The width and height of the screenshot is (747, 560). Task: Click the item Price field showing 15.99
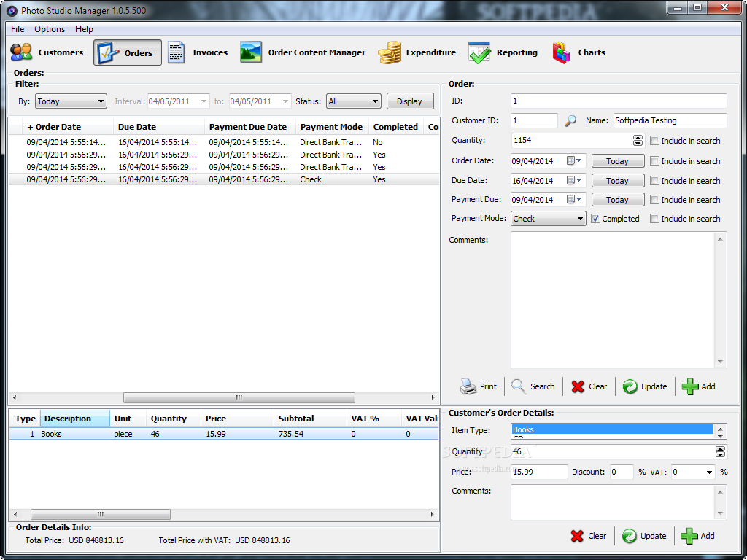539,472
